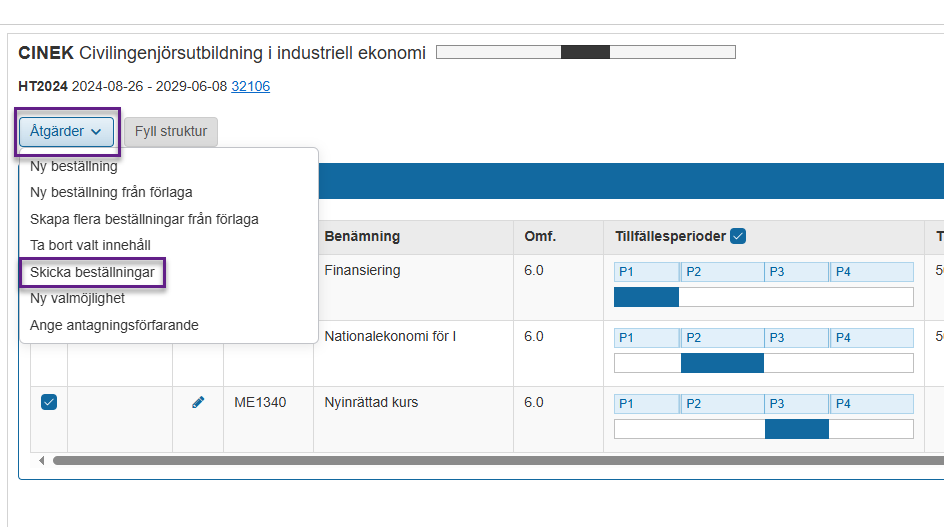
Task: Click the P1 period in Finansiering row
Action: coord(646,272)
